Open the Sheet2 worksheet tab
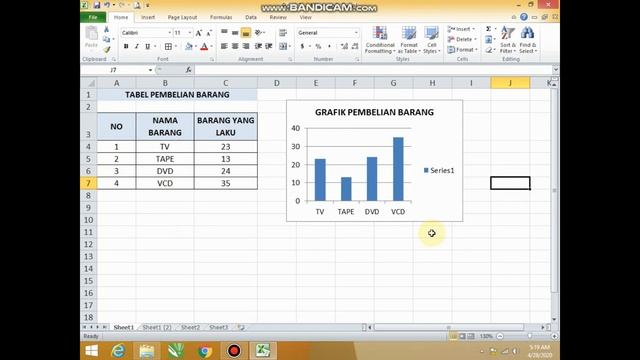Viewport: 640px width, 360px height. click(190, 327)
